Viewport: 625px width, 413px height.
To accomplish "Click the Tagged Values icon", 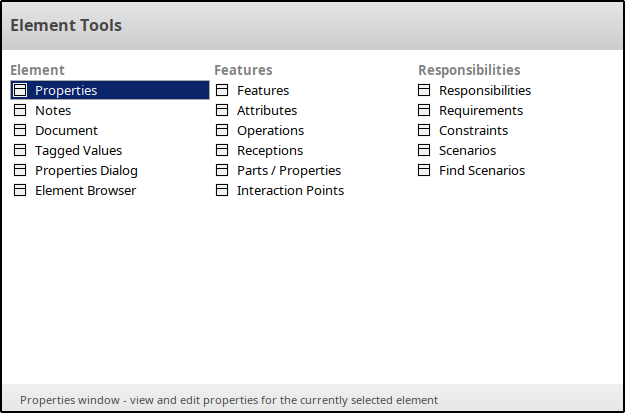I will coord(20,150).
